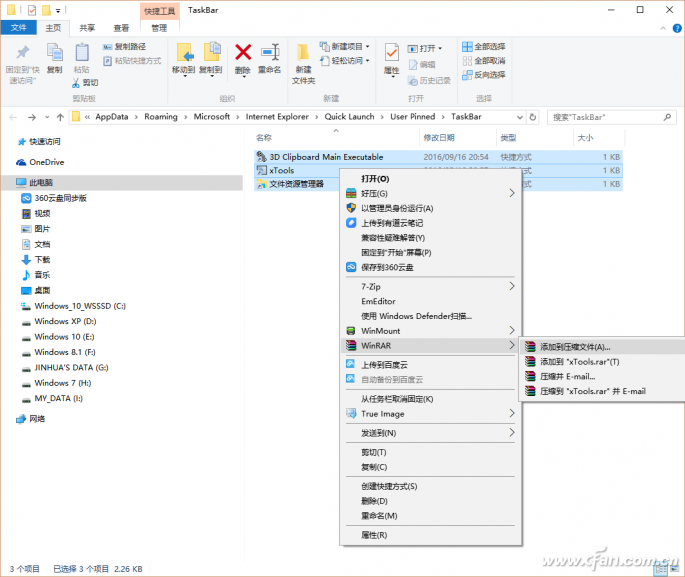
Task: Switch to the View ribbon tab
Action: [x=121, y=28]
